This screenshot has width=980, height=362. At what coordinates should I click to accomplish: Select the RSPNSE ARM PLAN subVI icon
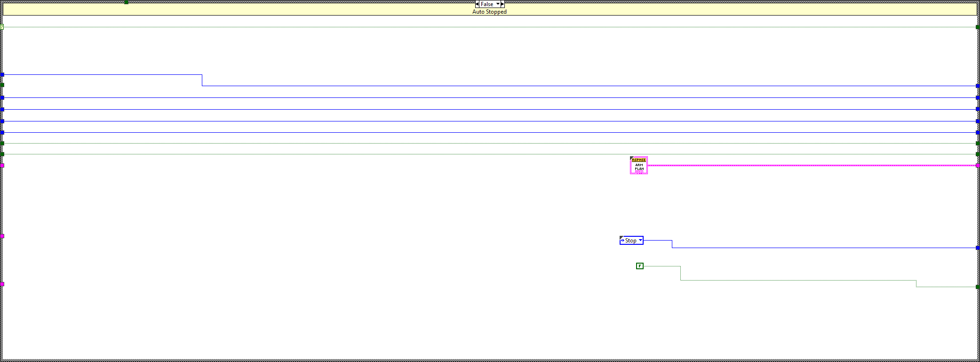pos(638,165)
